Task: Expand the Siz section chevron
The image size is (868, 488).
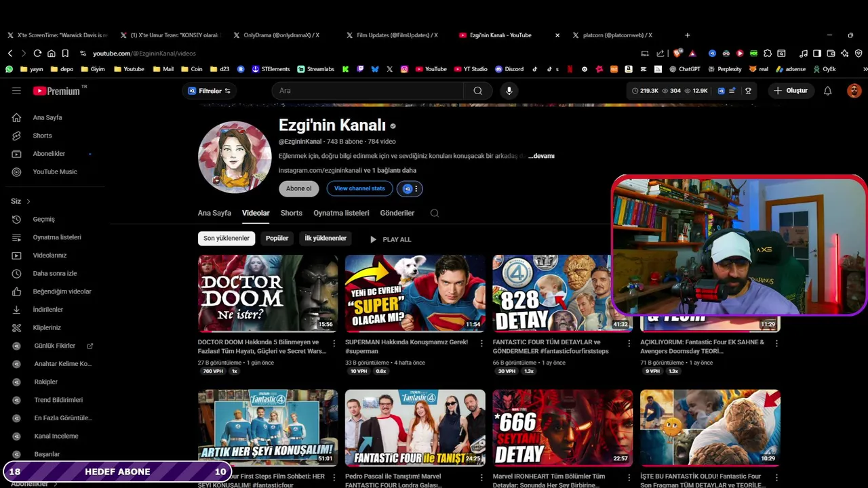Action: [28, 201]
